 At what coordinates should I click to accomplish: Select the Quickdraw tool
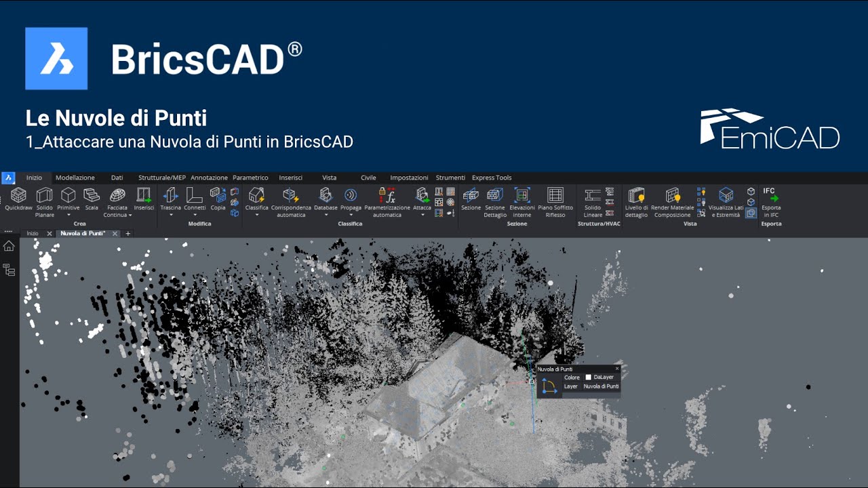click(18, 200)
